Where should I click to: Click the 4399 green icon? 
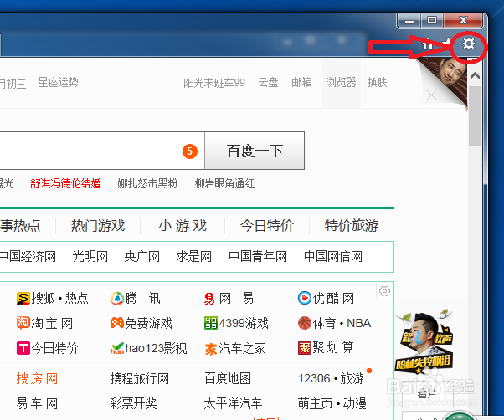coord(211,323)
